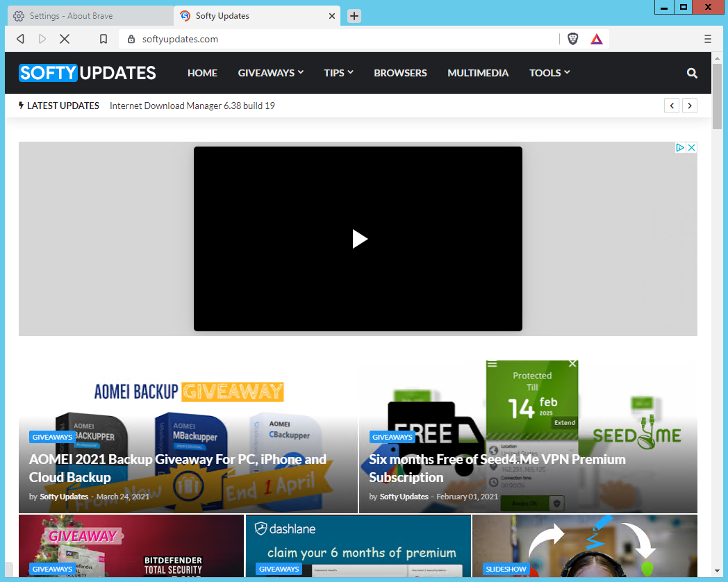Click GIVEAWAYS tag on AOMEI article
Image resolution: width=728 pixels, height=582 pixels.
[x=53, y=437]
